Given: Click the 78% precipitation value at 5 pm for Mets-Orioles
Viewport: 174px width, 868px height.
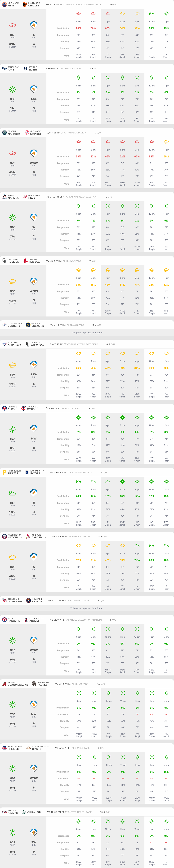Looking at the screenshot, I should pos(78,28).
